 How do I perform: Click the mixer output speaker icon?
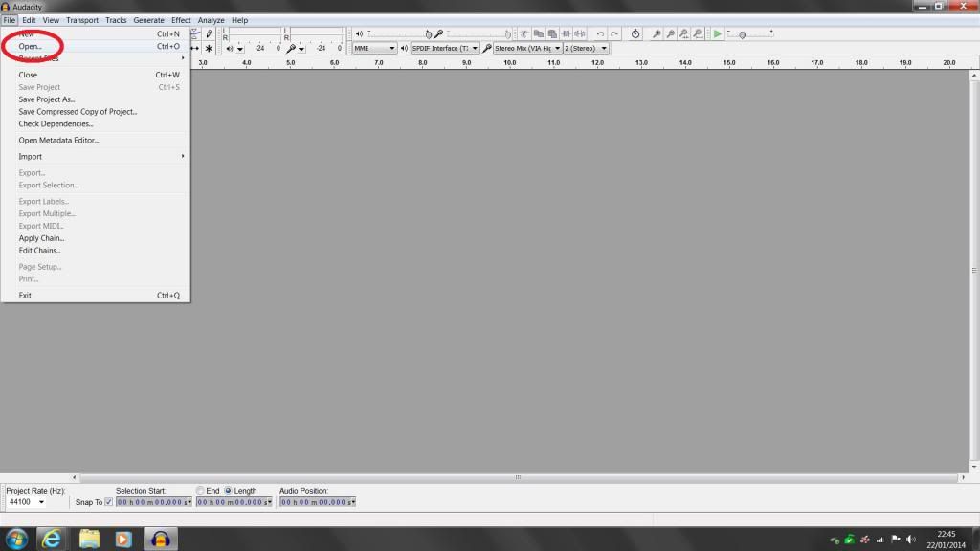[359, 33]
